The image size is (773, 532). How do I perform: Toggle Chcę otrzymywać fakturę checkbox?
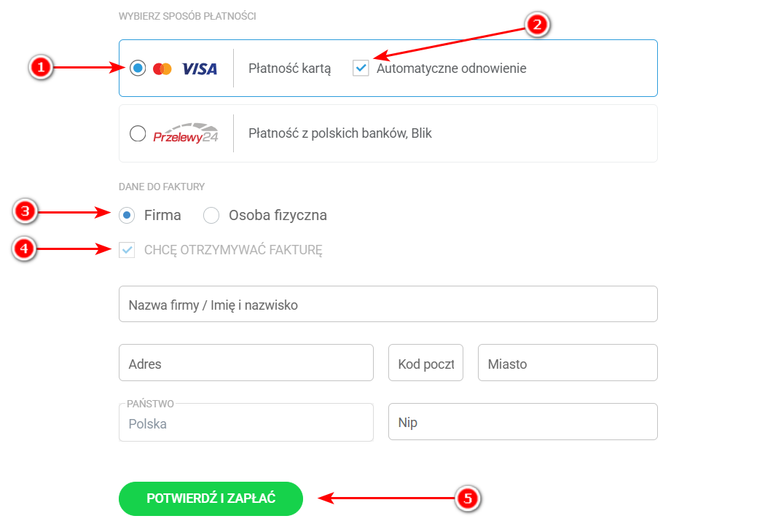127,250
